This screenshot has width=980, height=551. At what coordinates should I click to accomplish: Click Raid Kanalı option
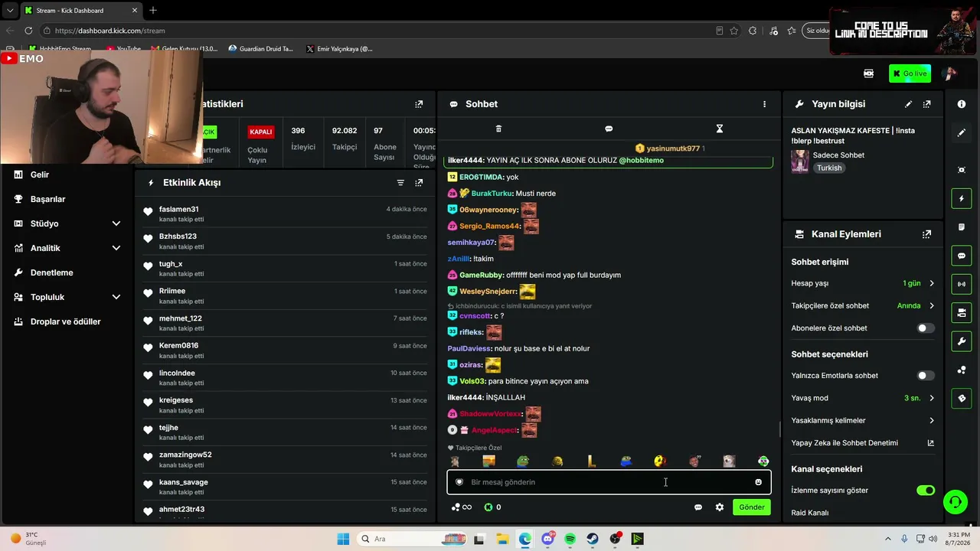(x=810, y=513)
